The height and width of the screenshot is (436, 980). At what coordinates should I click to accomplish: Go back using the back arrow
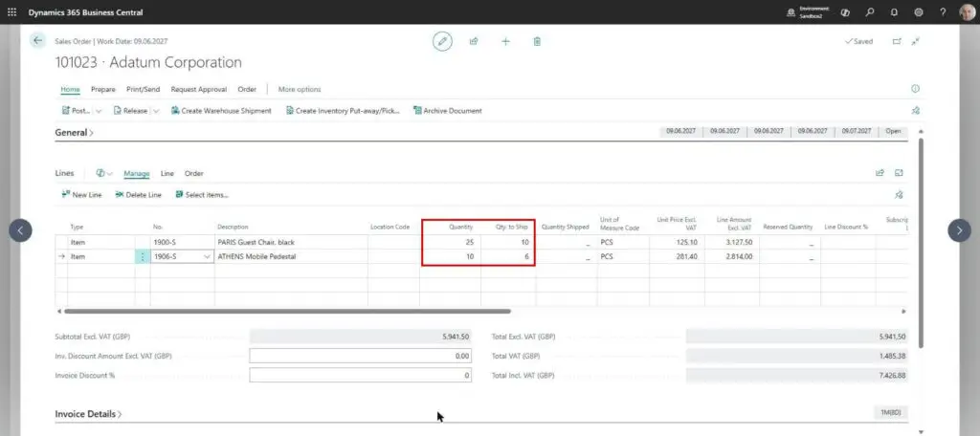pyautogui.click(x=38, y=40)
